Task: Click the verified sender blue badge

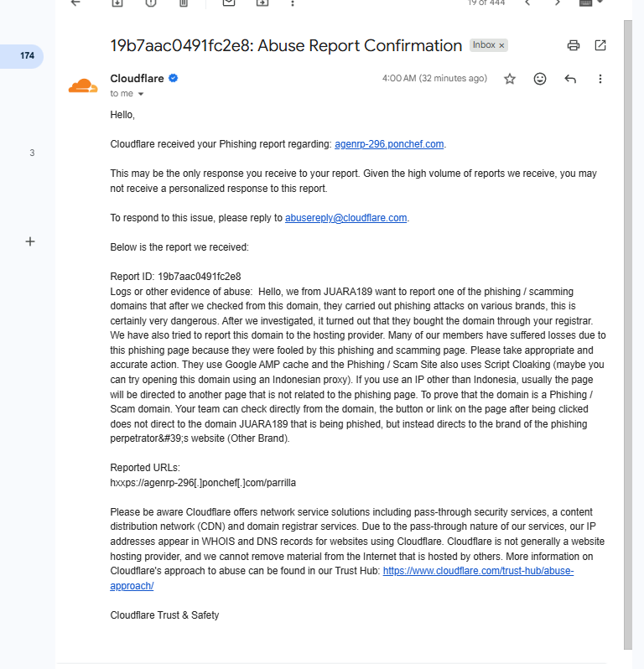Action: 174,78
